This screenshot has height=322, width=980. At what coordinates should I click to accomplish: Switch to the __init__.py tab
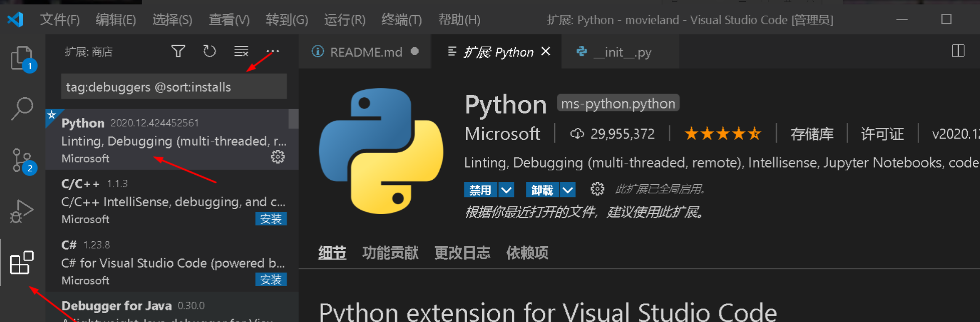[620, 51]
